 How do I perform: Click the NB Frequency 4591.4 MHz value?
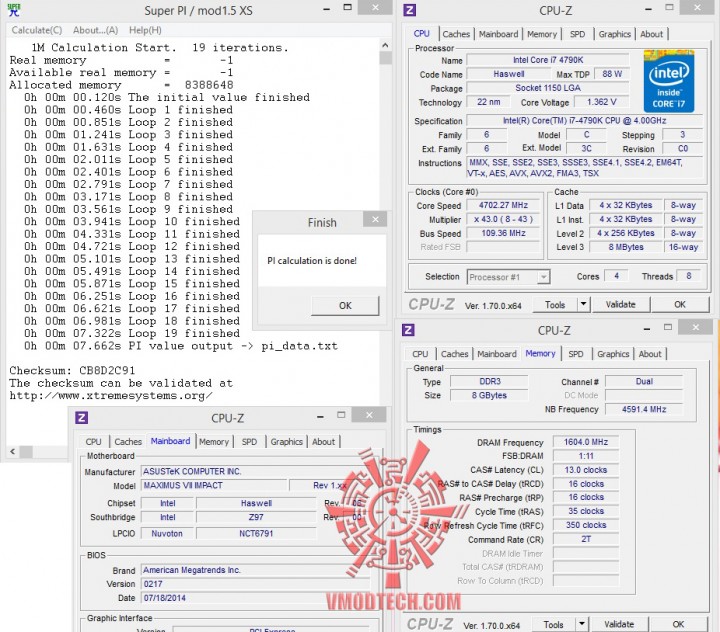coord(644,409)
